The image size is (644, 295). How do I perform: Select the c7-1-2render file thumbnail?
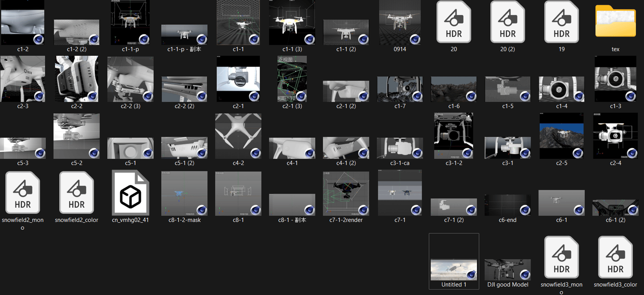coord(346,193)
